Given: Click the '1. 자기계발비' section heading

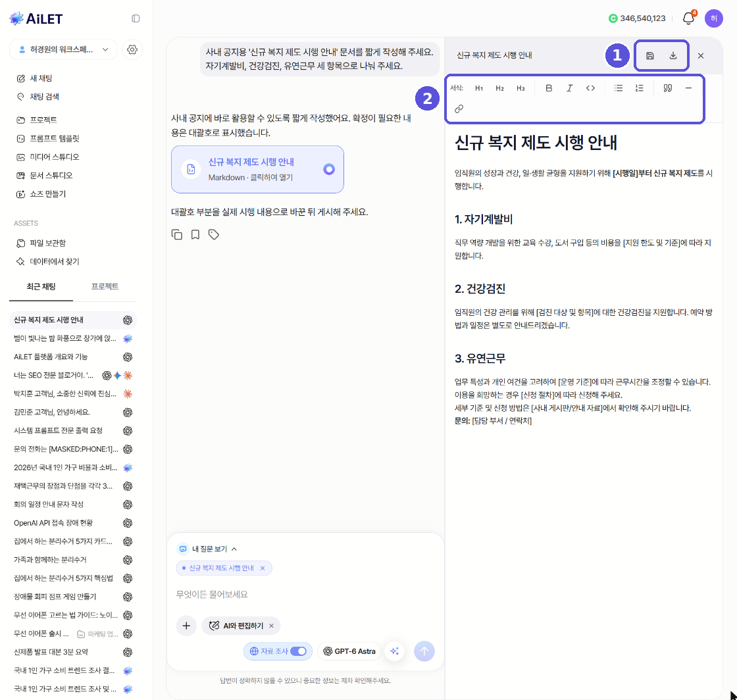Looking at the screenshot, I should [483, 219].
